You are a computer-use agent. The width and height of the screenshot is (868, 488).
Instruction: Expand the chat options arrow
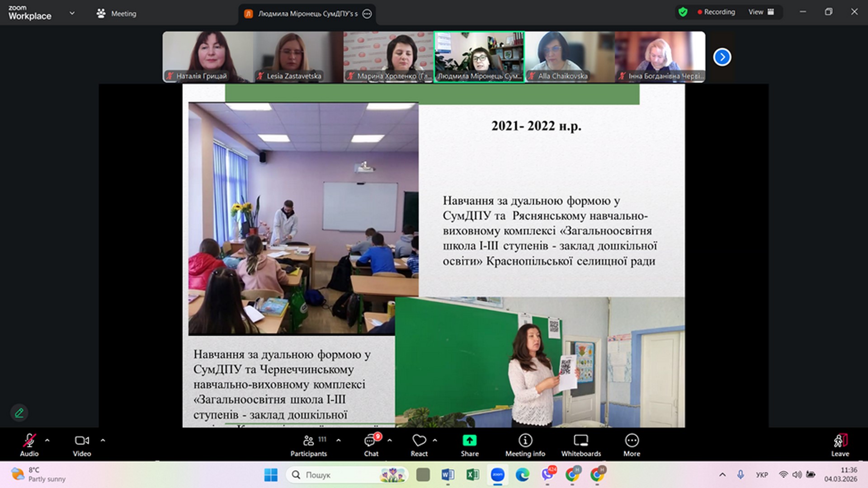click(x=390, y=440)
